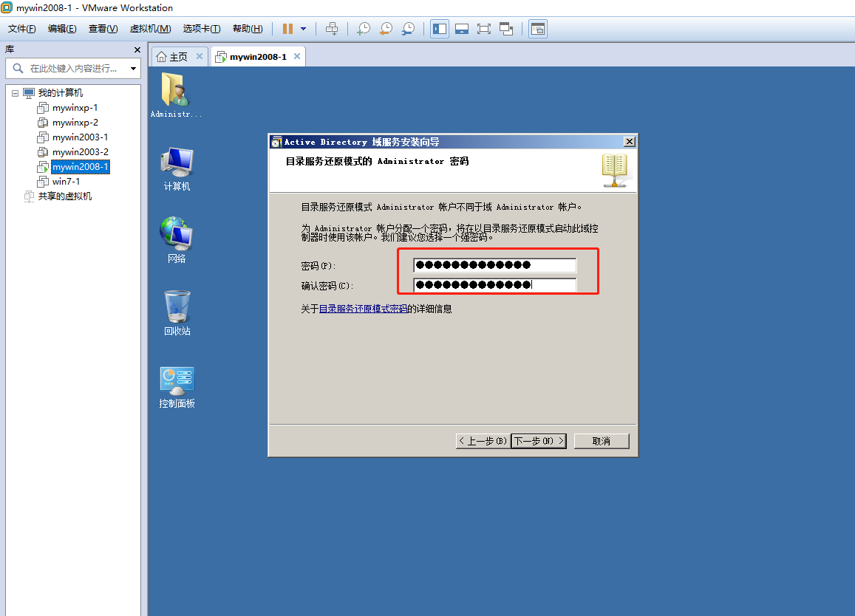Revert the virtual machine to its snapshot

point(386,29)
